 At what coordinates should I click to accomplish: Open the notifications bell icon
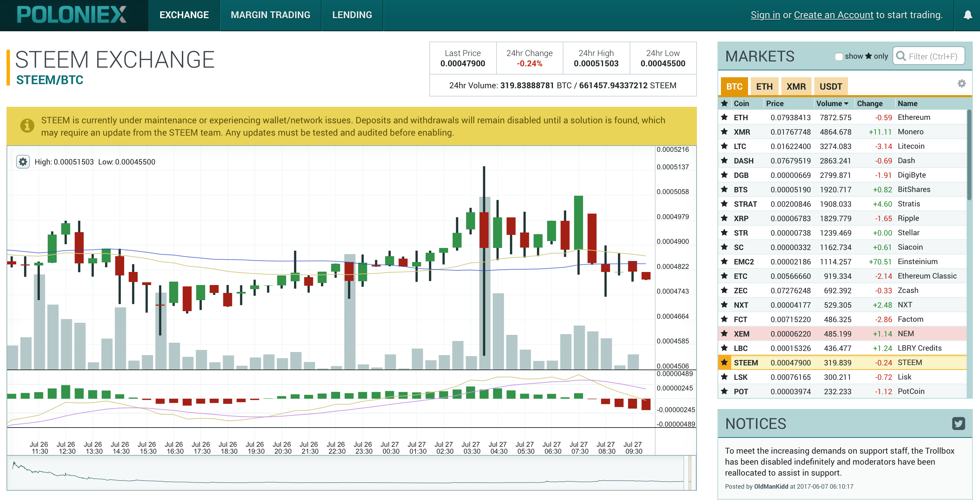(x=967, y=15)
